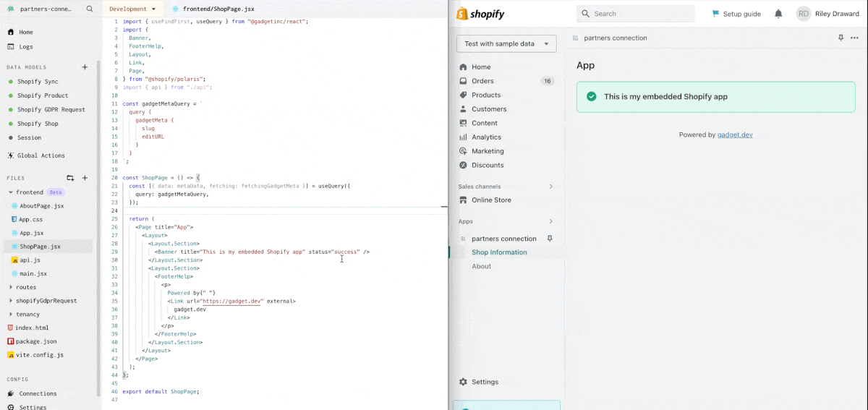Screen dimensions: 868x410
Task: Click RD avatar for Riley Draward
Action: pyautogui.click(x=804, y=14)
